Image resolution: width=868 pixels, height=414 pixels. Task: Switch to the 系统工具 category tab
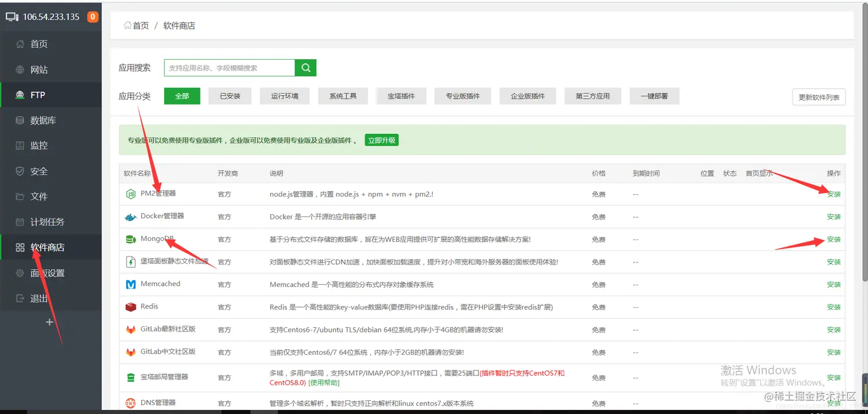point(343,96)
